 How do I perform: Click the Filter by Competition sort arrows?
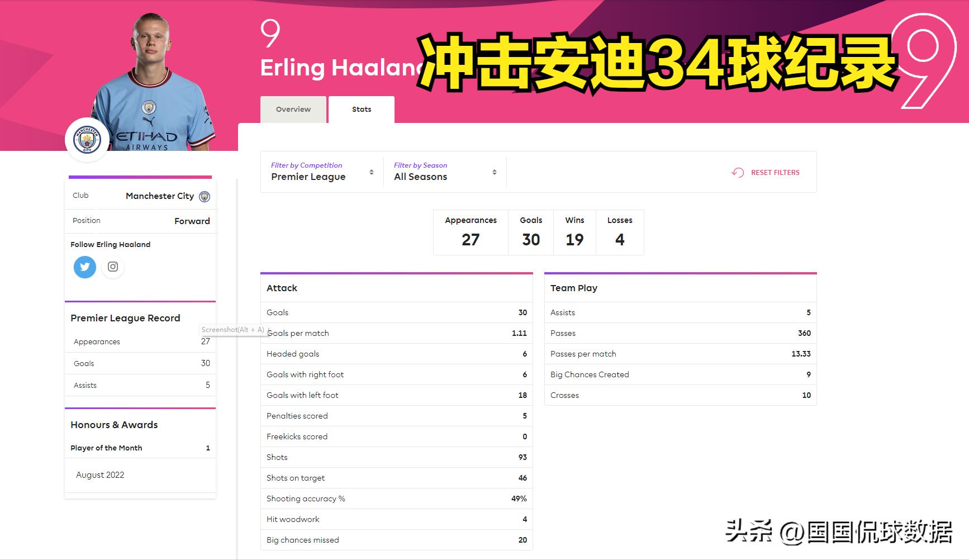pos(372,172)
